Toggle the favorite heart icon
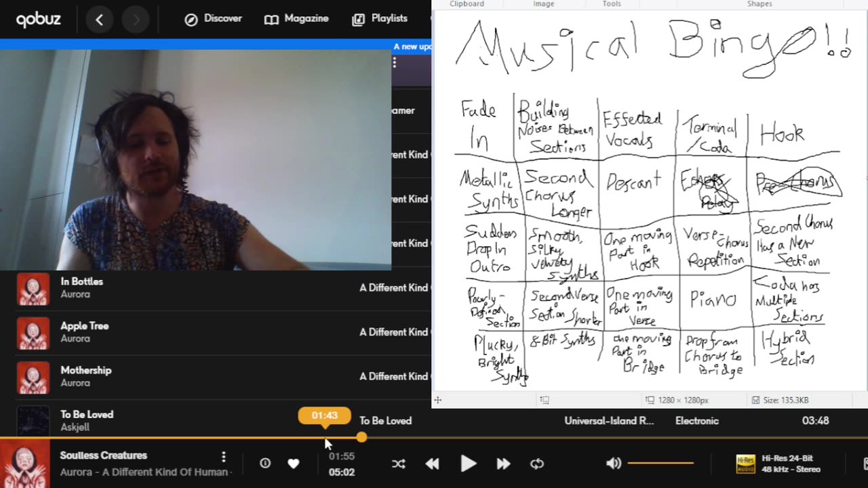This screenshot has height=488, width=868. pyautogui.click(x=293, y=464)
